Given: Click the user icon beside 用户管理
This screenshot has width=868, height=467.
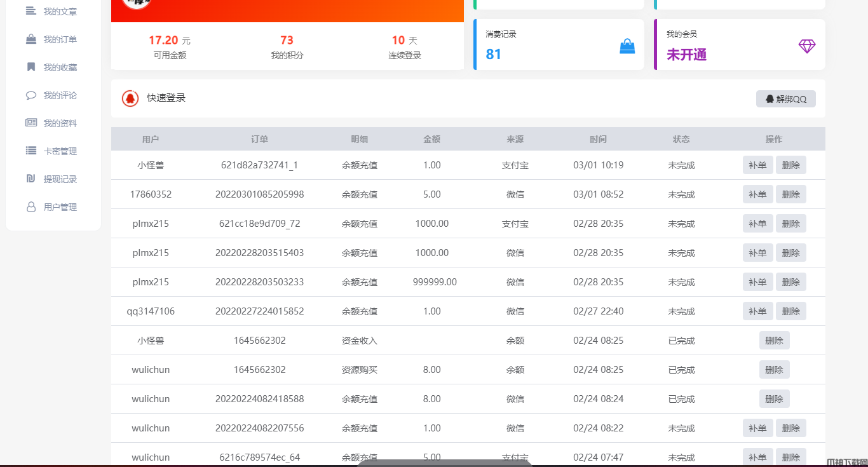Looking at the screenshot, I should [31, 207].
